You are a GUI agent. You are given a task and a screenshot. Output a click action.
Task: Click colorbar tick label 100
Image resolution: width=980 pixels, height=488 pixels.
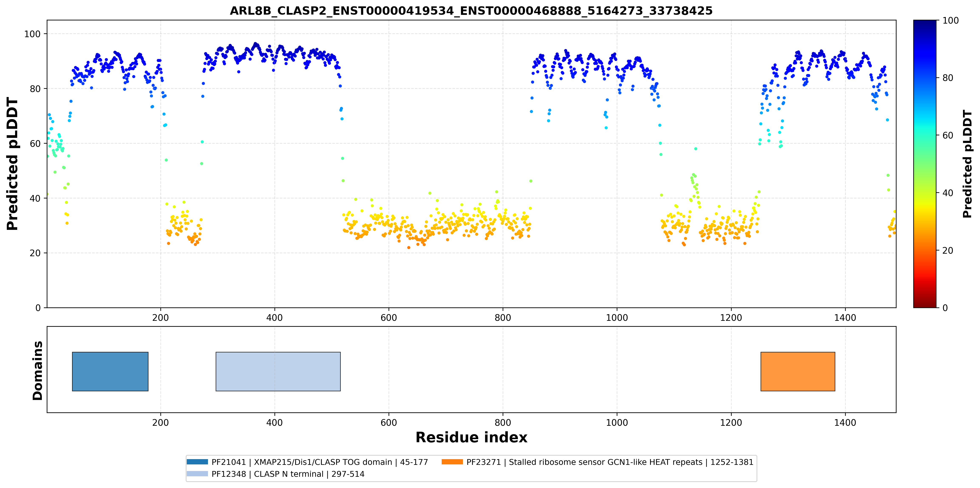[x=951, y=21]
